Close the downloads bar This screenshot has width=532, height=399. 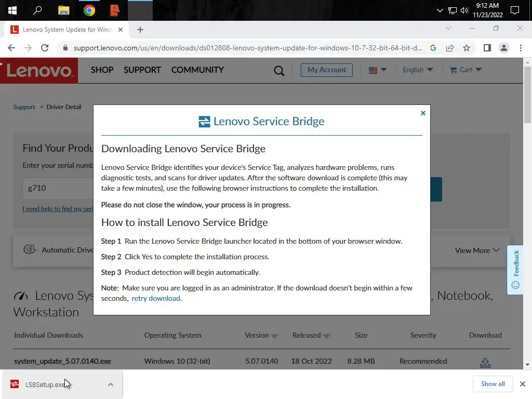click(x=523, y=384)
